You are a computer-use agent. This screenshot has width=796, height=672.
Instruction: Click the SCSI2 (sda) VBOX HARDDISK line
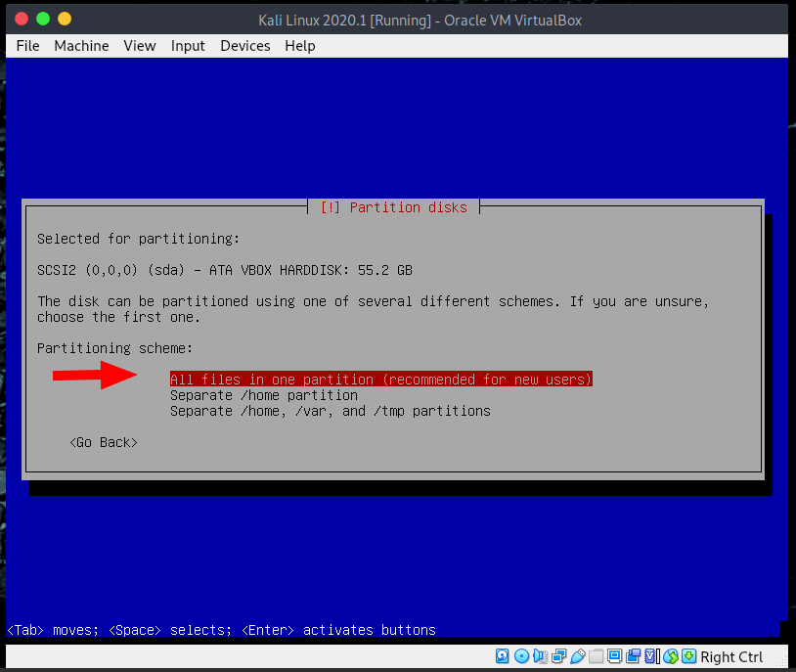coord(225,270)
